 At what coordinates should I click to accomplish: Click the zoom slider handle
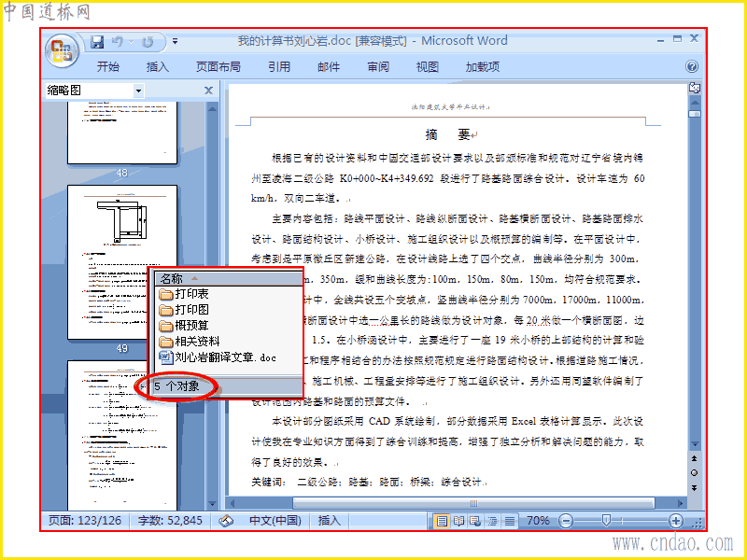pyautogui.click(x=605, y=520)
